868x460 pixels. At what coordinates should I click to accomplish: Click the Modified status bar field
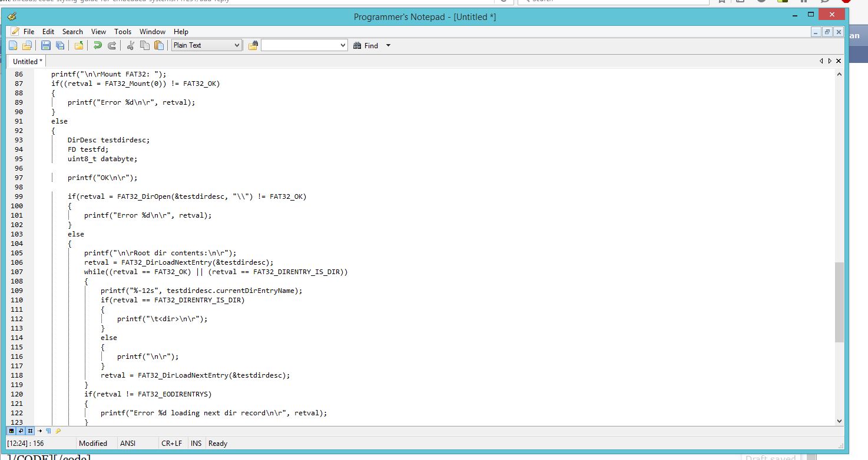(93, 444)
